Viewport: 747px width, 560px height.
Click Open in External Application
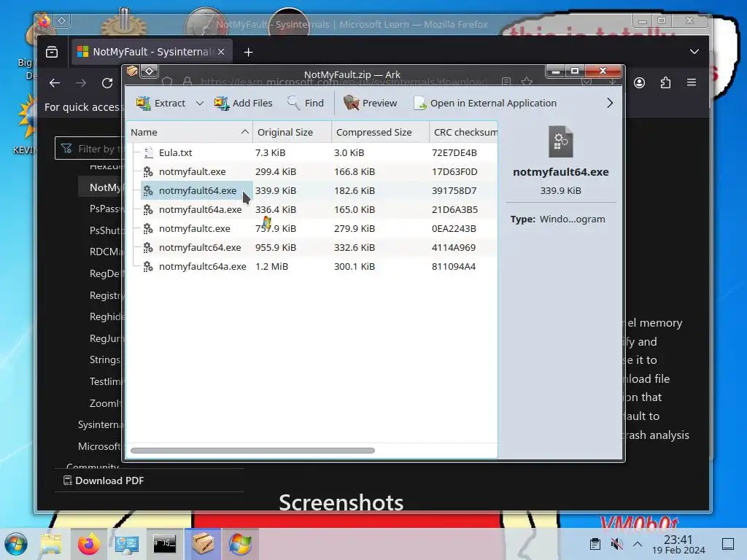(485, 103)
